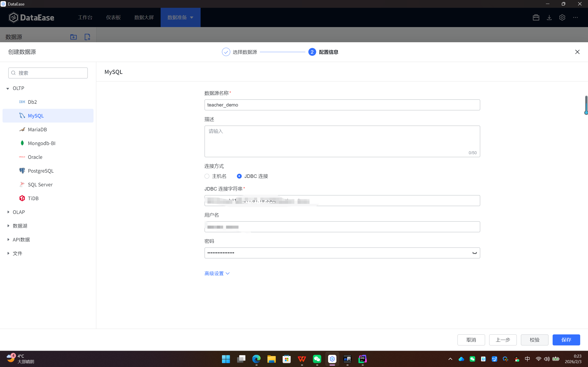
Task: Select the JDBC 连接 radio button
Action: pyautogui.click(x=239, y=176)
